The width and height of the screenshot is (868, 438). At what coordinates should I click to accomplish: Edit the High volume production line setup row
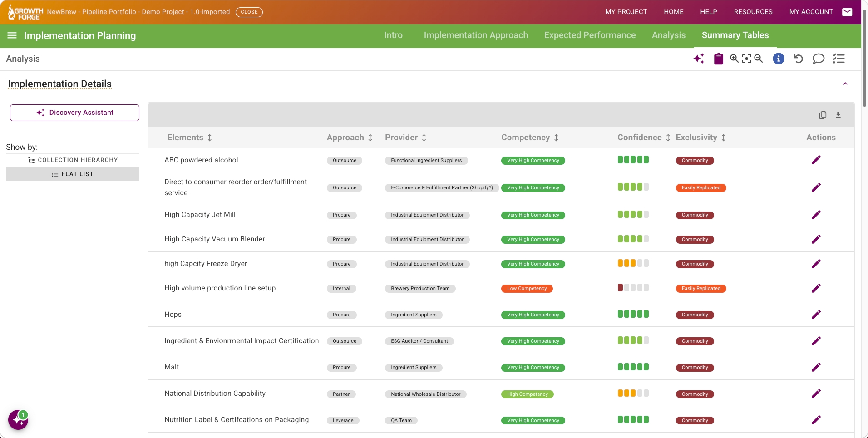(x=816, y=288)
